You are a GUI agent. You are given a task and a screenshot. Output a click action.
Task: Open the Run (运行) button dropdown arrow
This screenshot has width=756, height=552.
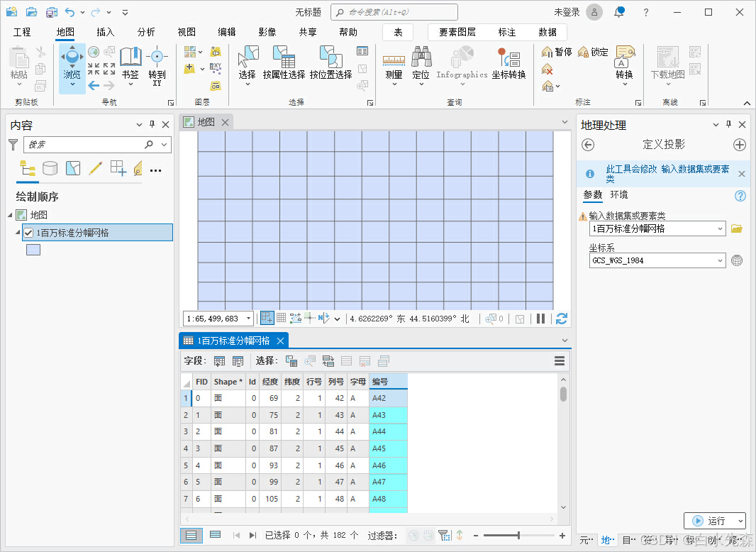click(x=740, y=521)
